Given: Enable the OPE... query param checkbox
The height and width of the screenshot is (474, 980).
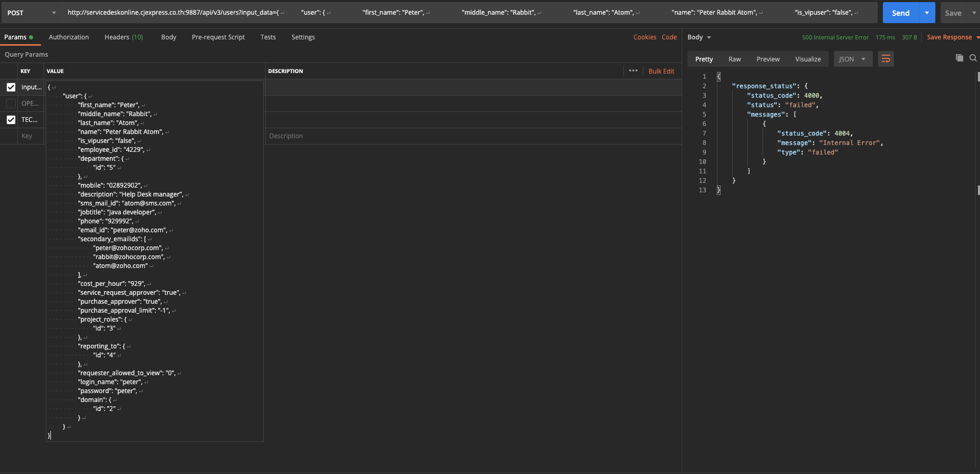Looking at the screenshot, I should pos(11,104).
